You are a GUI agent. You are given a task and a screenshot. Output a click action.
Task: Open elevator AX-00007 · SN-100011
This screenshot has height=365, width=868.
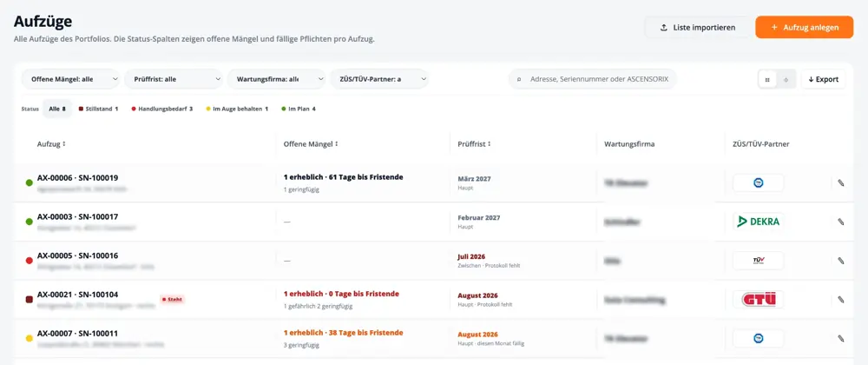tap(77, 334)
